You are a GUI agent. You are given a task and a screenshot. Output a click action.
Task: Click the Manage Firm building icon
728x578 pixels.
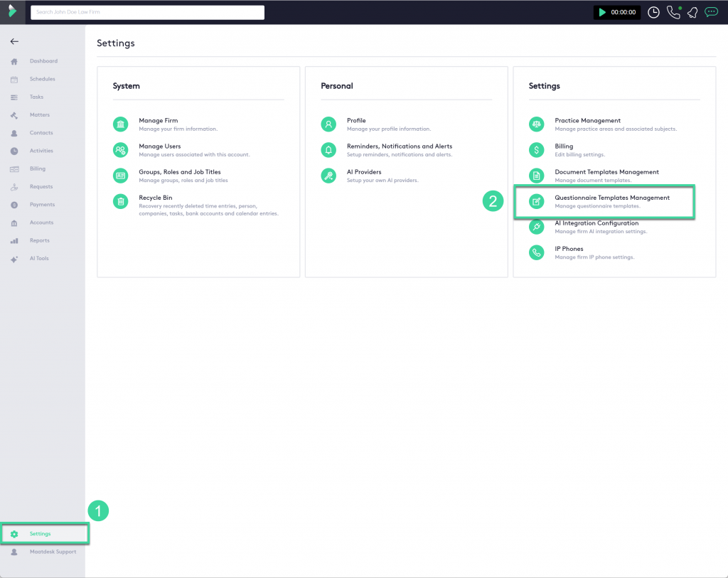(121, 124)
